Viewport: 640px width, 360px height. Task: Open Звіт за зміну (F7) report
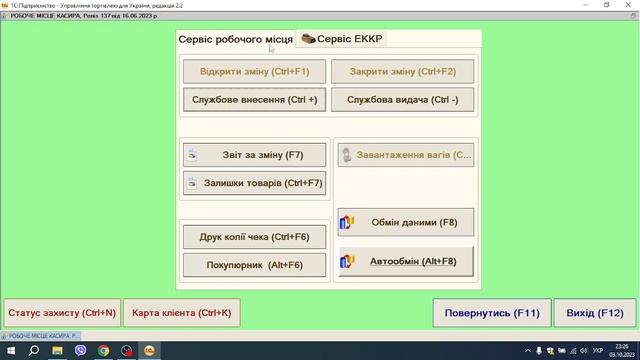pos(254,155)
